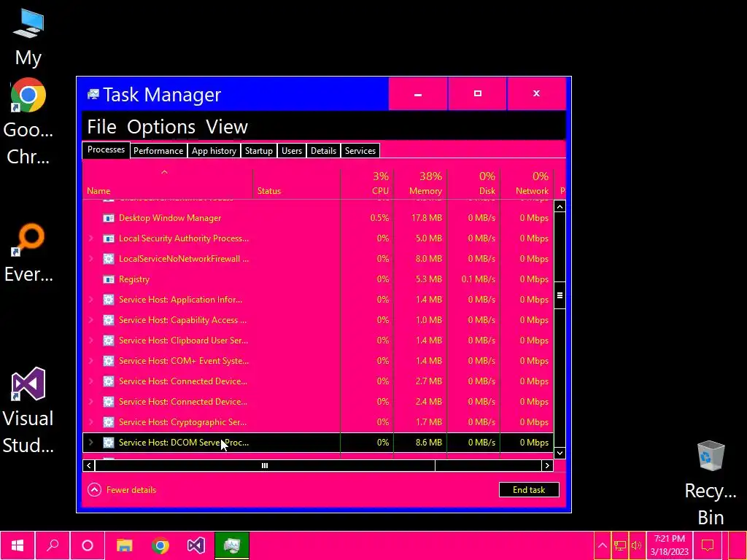Click the Service Host: Application Infor... gear icon
The height and width of the screenshot is (560, 747).
pos(109,300)
